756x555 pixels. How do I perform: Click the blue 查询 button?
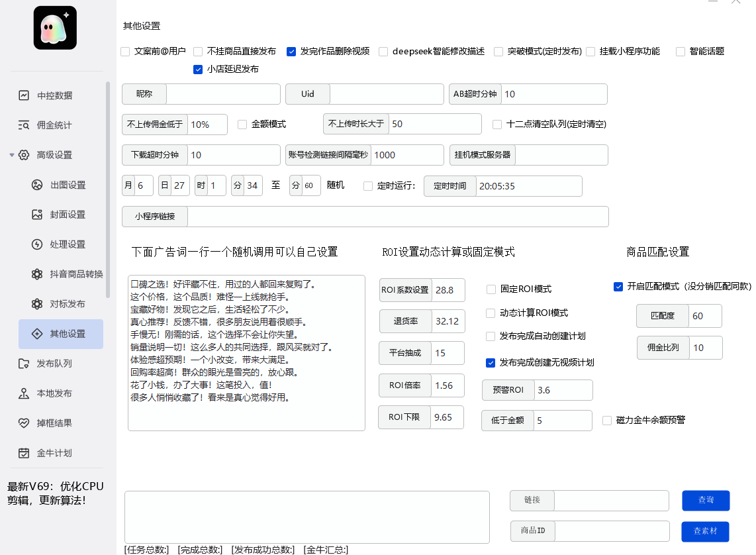click(x=706, y=501)
